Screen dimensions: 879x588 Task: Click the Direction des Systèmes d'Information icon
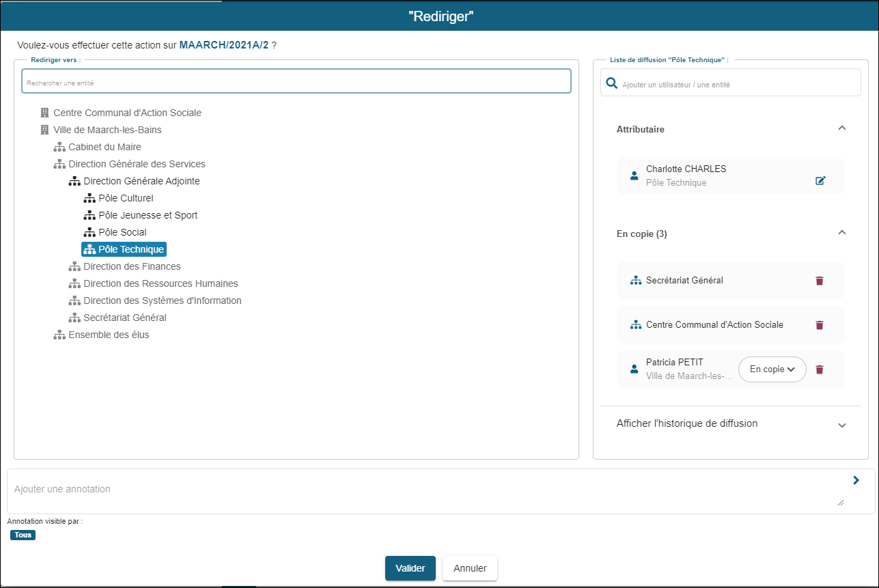pos(74,300)
